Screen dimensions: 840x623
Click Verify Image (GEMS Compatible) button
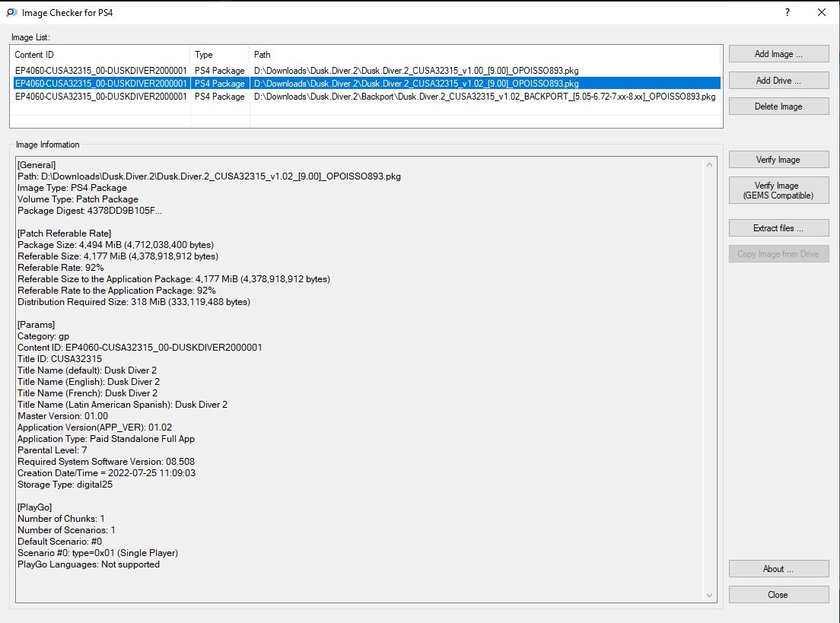click(778, 190)
